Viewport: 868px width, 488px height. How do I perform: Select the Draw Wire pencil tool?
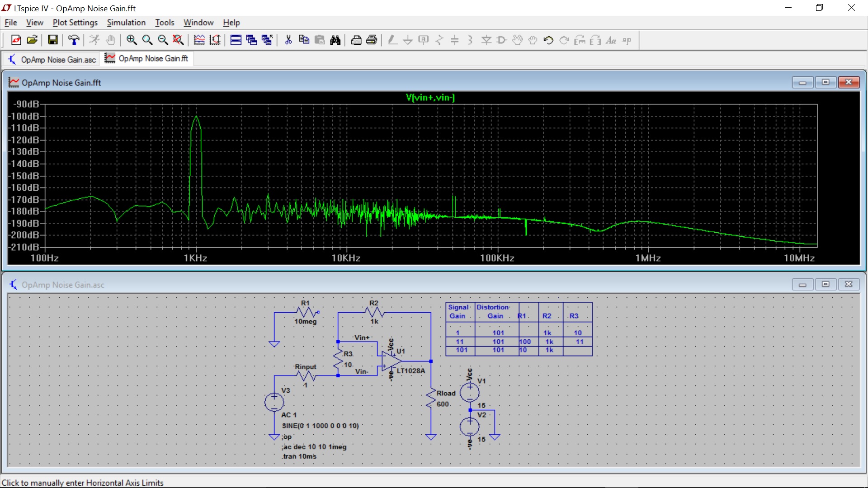click(392, 40)
